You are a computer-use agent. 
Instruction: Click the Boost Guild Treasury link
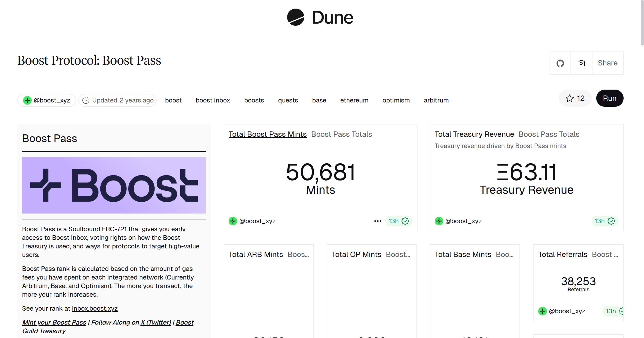[x=44, y=331]
